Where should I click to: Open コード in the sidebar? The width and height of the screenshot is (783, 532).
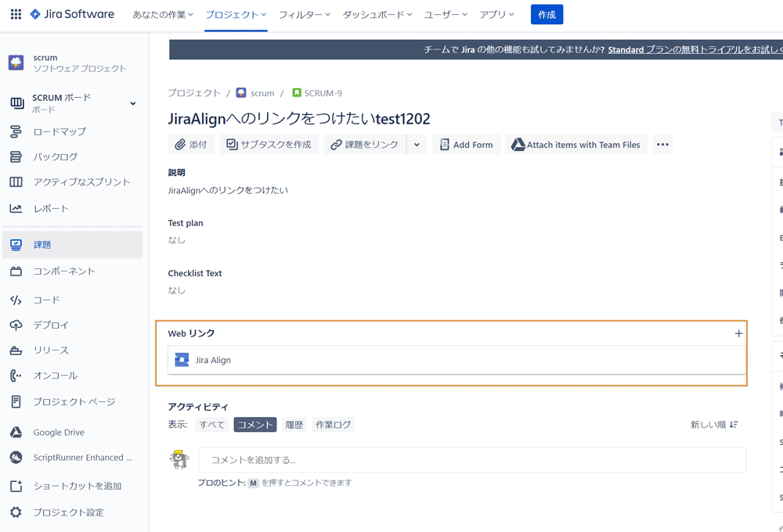click(x=46, y=300)
